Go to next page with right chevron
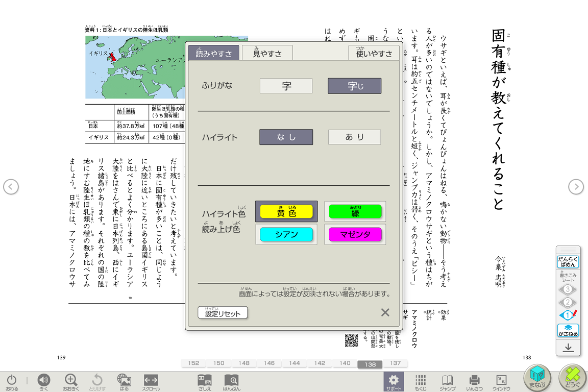The height and width of the screenshot is (392, 588). [x=576, y=187]
